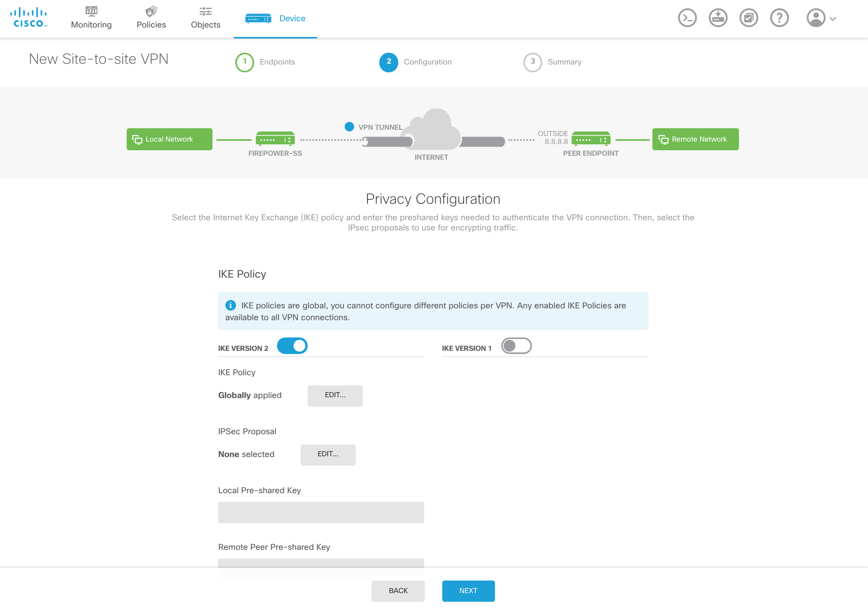
Task: Click the Cisco logo
Action: click(x=28, y=18)
